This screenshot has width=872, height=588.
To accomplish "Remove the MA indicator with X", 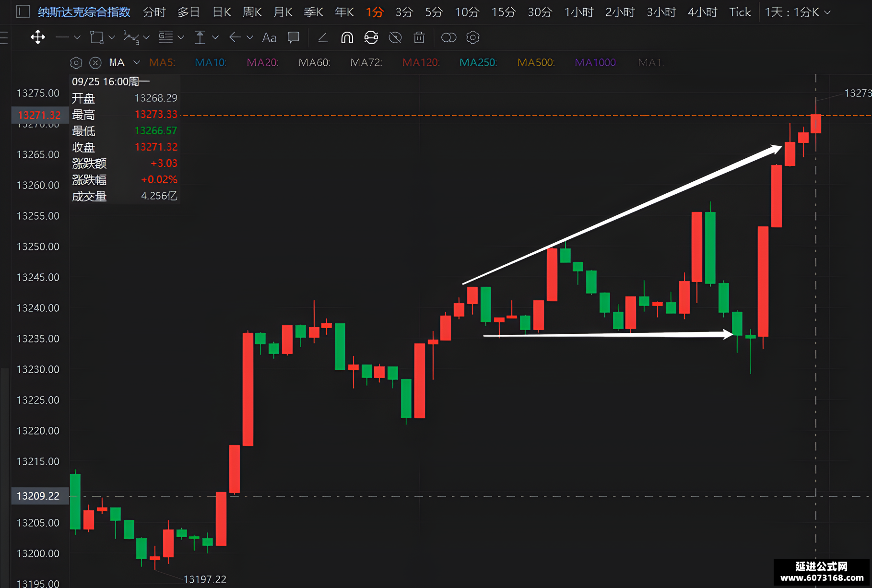I will [x=95, y=63].
